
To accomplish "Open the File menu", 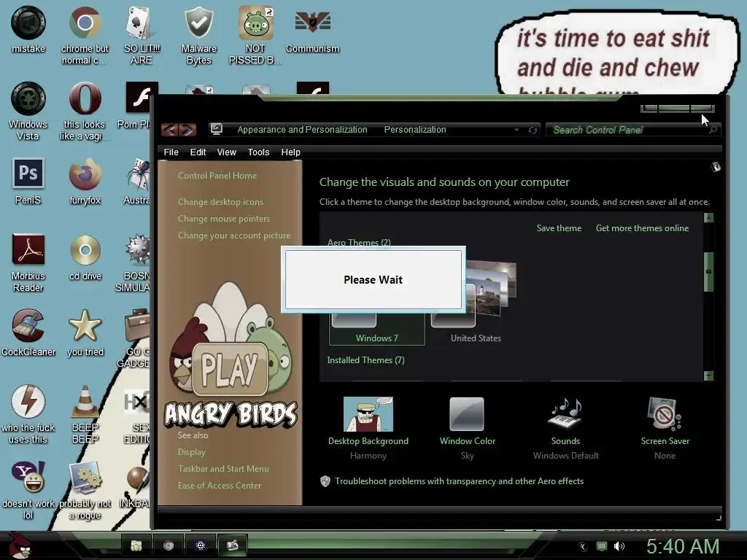I will 171,152.
